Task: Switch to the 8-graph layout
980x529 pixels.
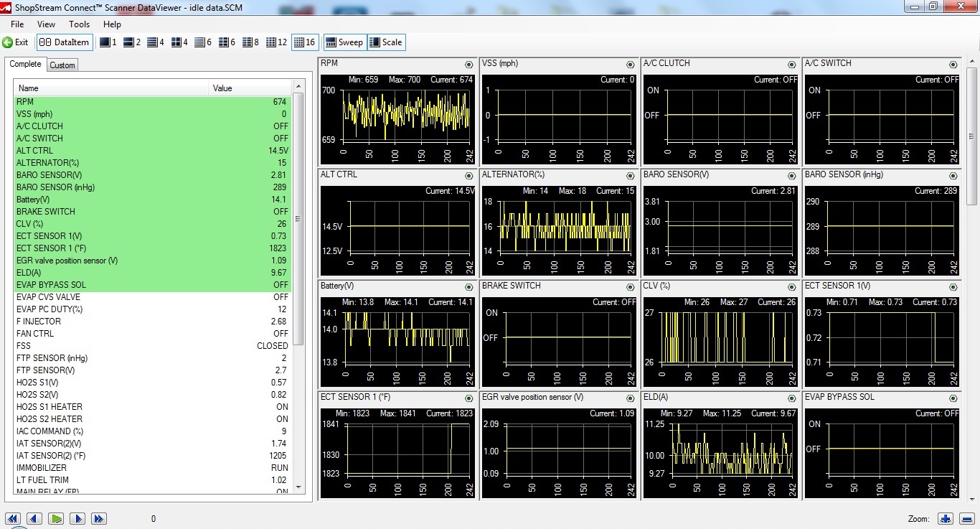Action: coord(250,42)
